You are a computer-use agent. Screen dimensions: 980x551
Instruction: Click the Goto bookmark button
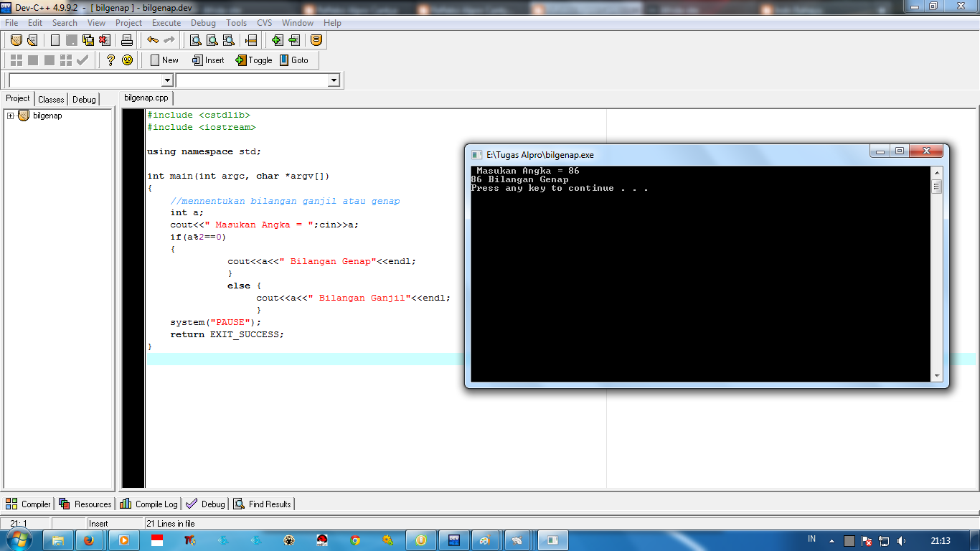pos(294,60)
